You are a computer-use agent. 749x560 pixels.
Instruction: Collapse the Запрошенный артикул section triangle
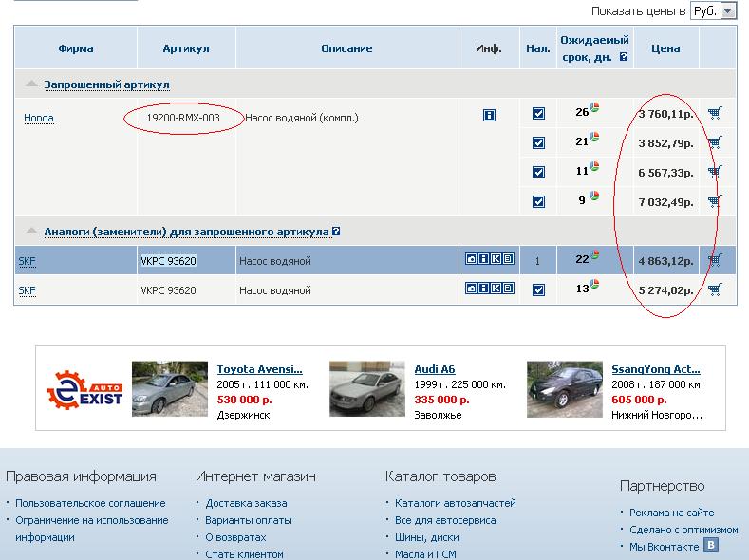tap(31, 84)
